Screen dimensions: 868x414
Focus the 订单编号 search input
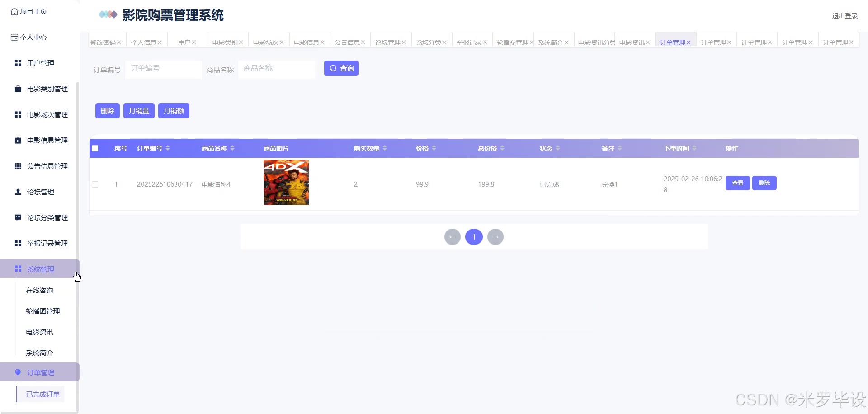(x=164, y=69)
